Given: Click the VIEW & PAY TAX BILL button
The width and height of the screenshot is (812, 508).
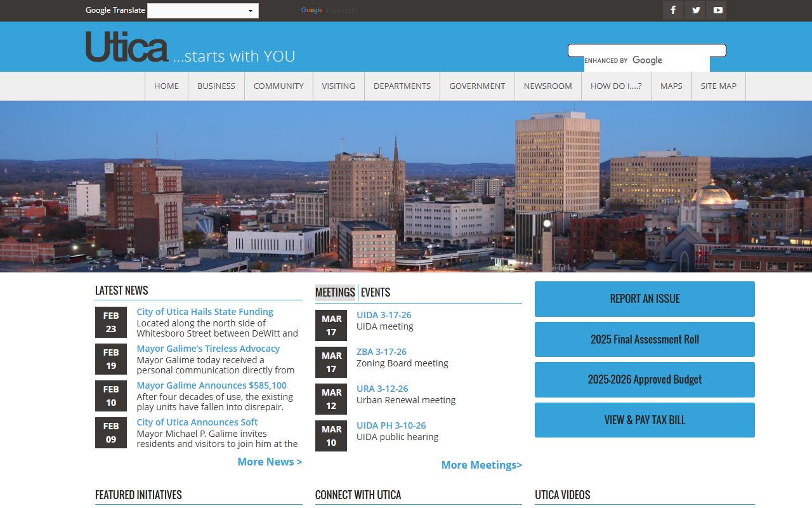Looking at the screenshot, I should coord(645,420).
